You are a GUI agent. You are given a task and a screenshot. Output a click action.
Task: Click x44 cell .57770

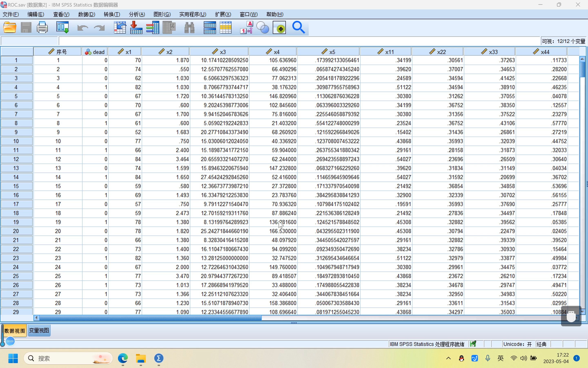[541, 123]
